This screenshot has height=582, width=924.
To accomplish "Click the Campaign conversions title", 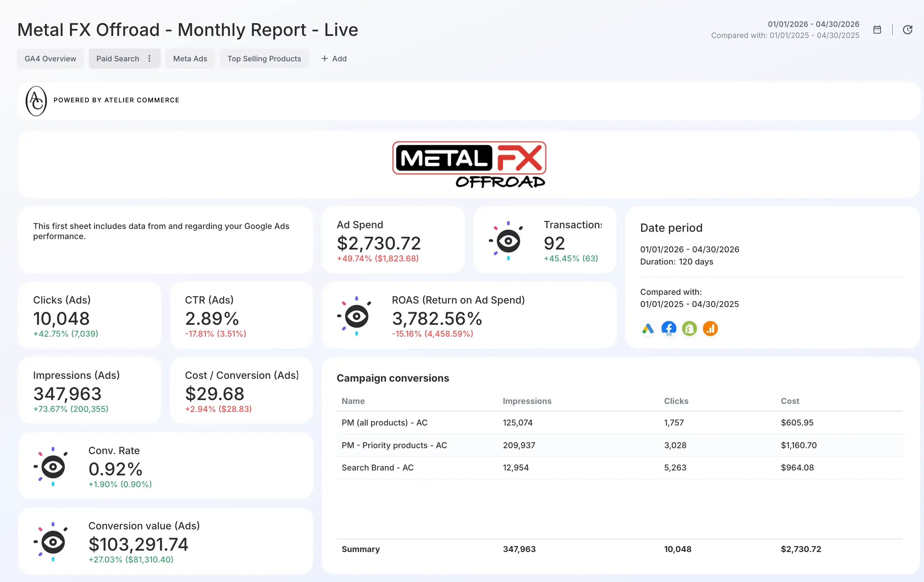I will pos(393,378).
